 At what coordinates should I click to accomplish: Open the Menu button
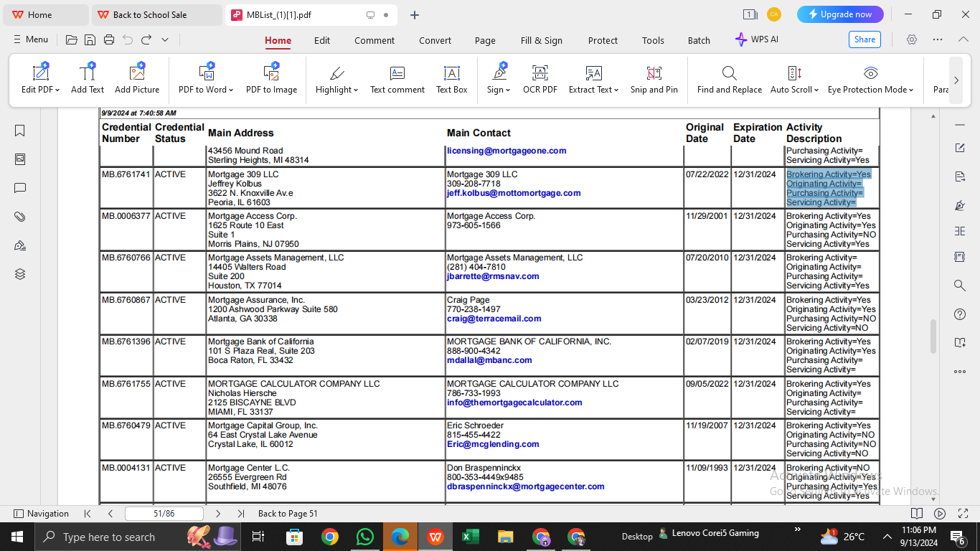coord(31,40)
